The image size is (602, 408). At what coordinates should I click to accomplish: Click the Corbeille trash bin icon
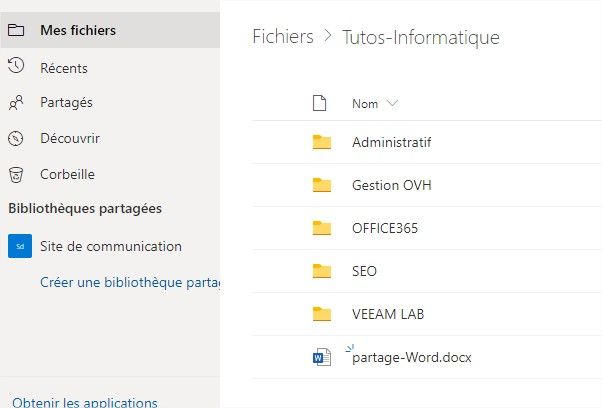[x=16, y=174]
